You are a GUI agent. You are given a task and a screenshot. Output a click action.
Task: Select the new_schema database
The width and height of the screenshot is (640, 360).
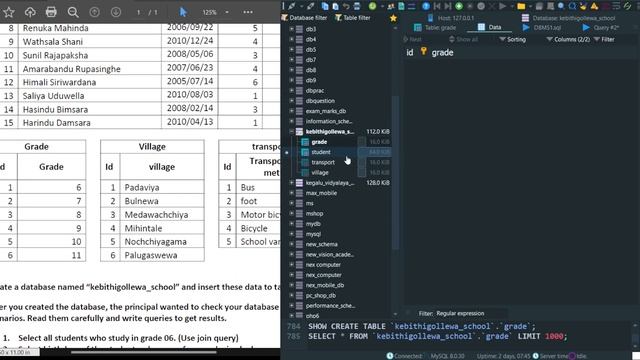[x=322, y=244]
